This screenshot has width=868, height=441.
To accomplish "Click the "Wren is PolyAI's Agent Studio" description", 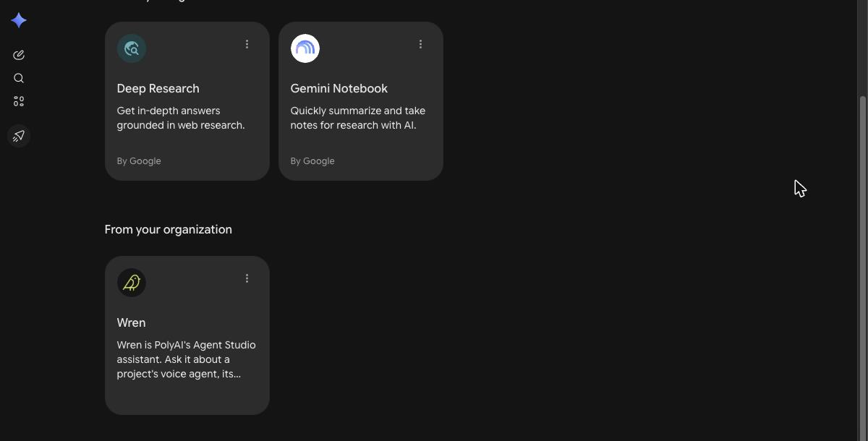I will 187,359.
